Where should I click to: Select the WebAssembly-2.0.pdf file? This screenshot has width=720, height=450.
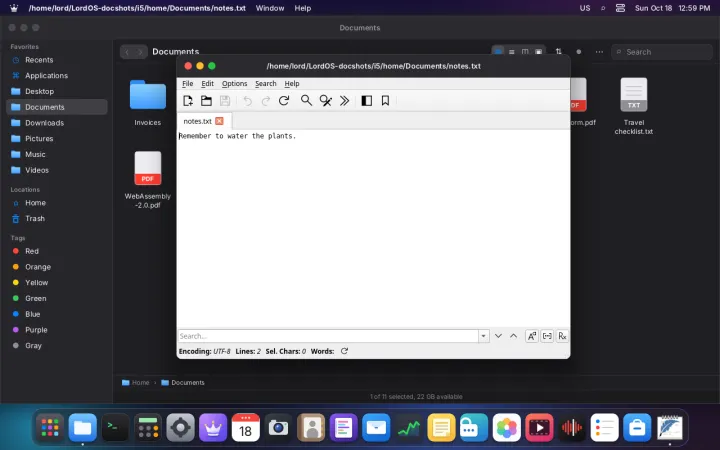pos(147,180)
